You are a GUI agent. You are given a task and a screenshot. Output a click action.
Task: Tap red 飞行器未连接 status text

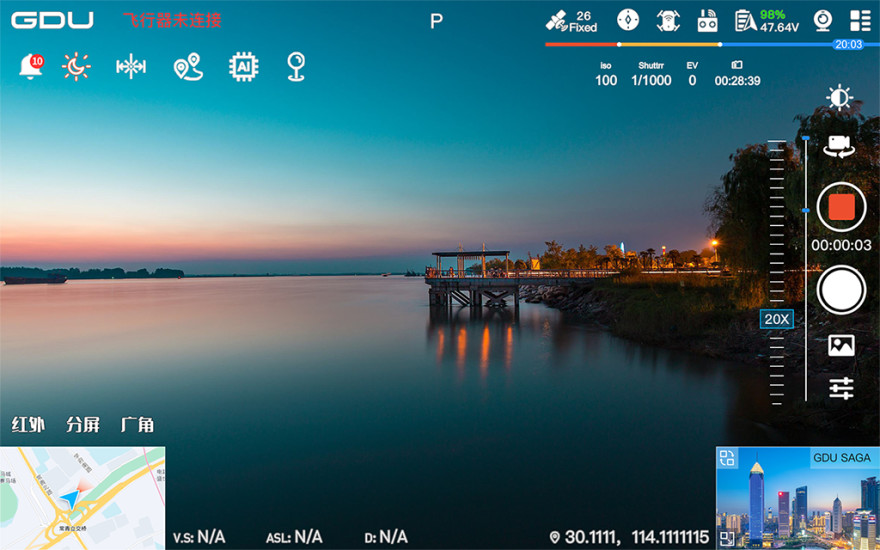[x=172, y=21]
